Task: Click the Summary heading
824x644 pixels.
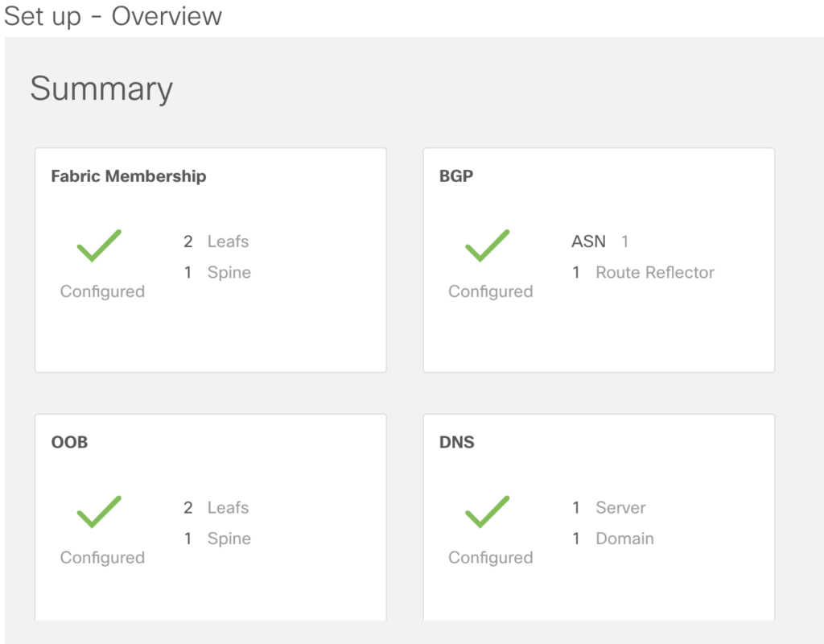Action: coord(101,89)
